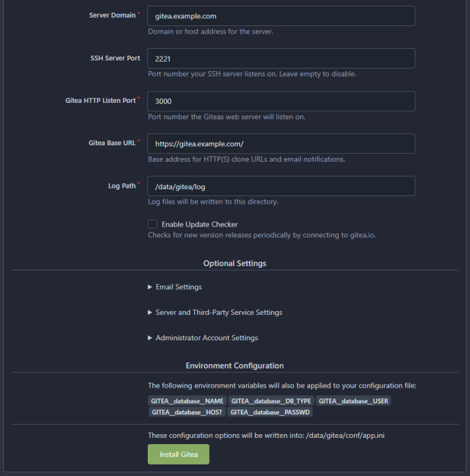Click the Server Domain input field
Image resolution: width=470 pixels, height=476 pixels.
pos(281,16)
